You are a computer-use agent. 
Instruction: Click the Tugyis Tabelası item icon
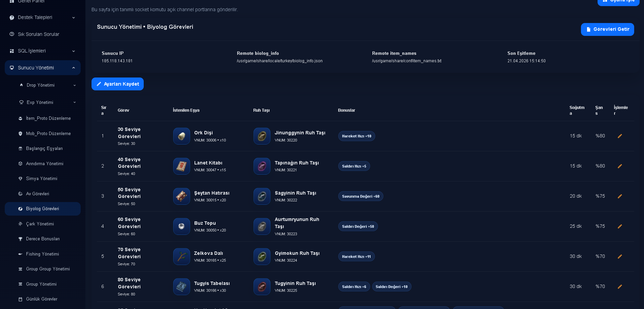coord(182,287)
